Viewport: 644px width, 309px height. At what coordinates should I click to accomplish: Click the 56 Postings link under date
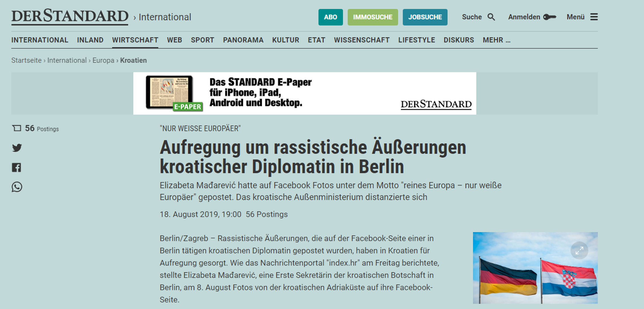click(x=267, y=214)
